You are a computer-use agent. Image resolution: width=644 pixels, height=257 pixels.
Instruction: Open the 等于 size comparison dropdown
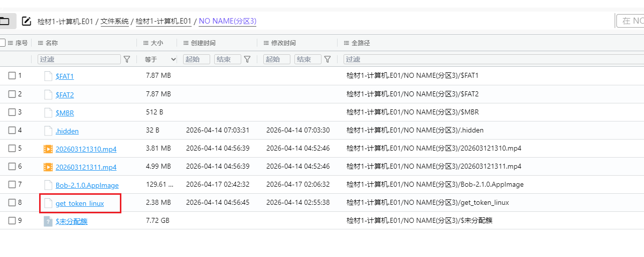click(160, 59)
